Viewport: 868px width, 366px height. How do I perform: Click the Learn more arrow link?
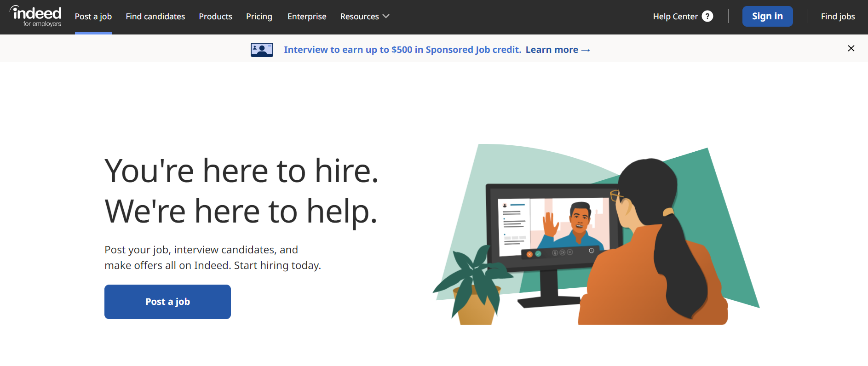click(x=558, y=50)
